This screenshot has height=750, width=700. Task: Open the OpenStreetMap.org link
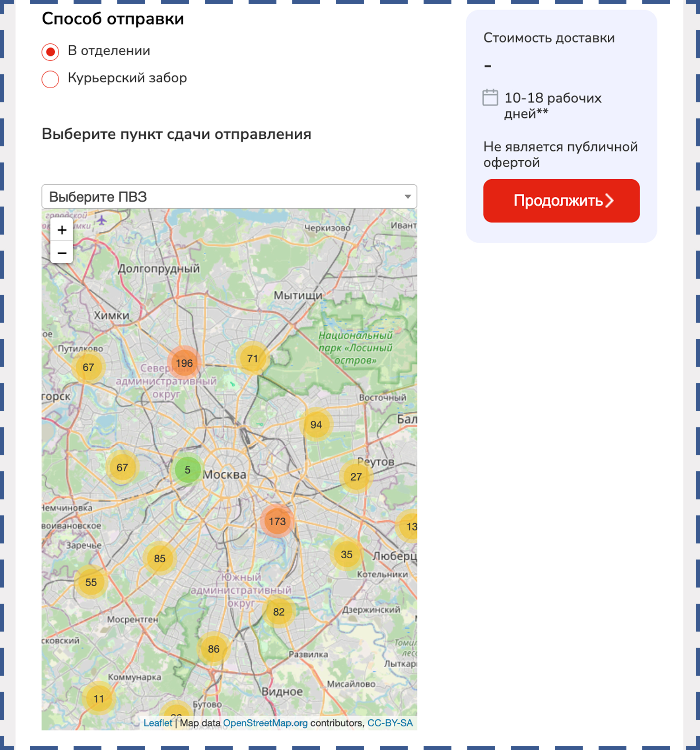pyautogui.click(x=265, y=723)
